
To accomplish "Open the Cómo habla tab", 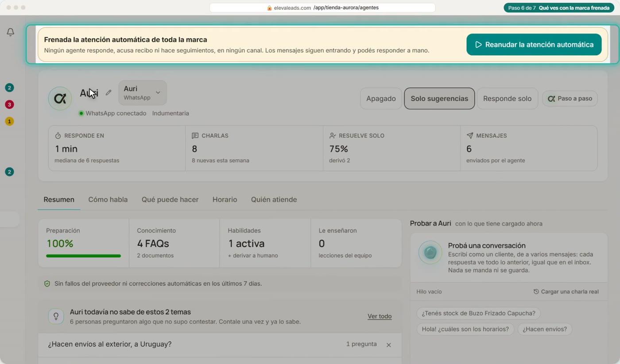I will click(108, 200).
